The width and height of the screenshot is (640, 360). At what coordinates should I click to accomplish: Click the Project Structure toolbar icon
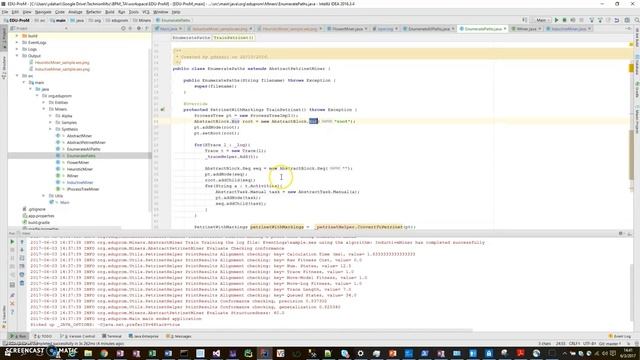627,20
